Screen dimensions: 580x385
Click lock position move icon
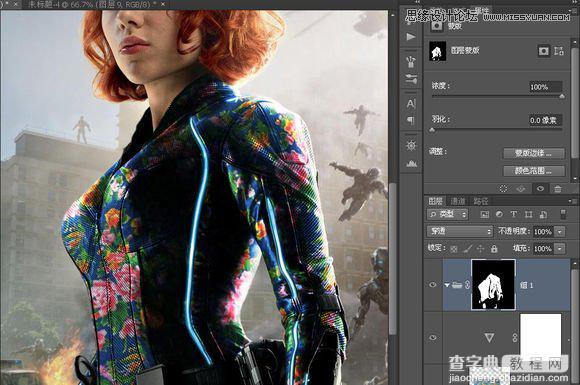[x=480, y=249]
